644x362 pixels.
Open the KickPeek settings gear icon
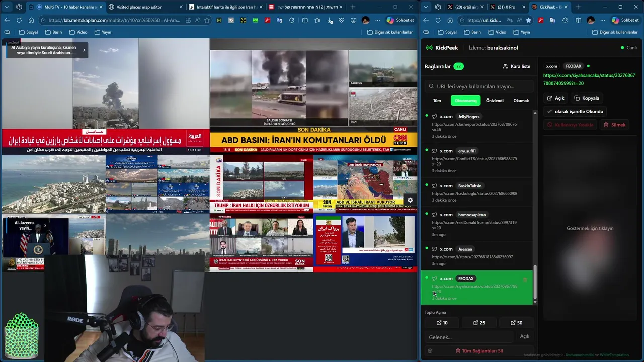[x=430, y=351]
